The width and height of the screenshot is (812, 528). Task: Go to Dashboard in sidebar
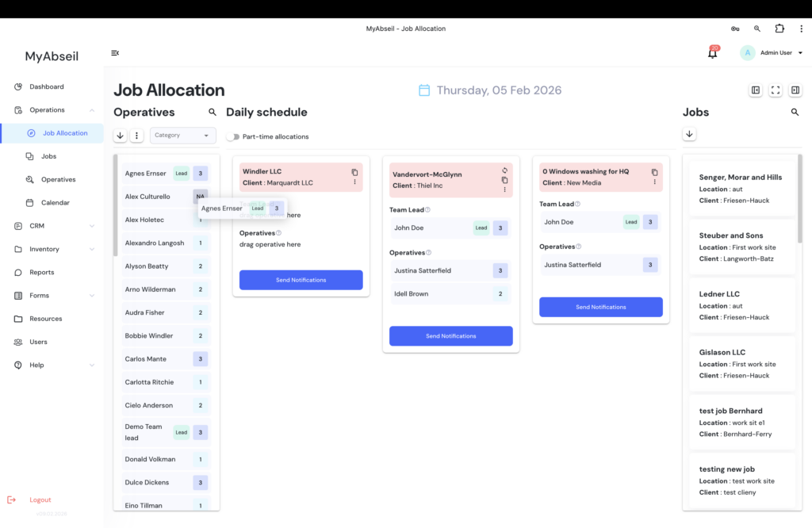(46, 86)
